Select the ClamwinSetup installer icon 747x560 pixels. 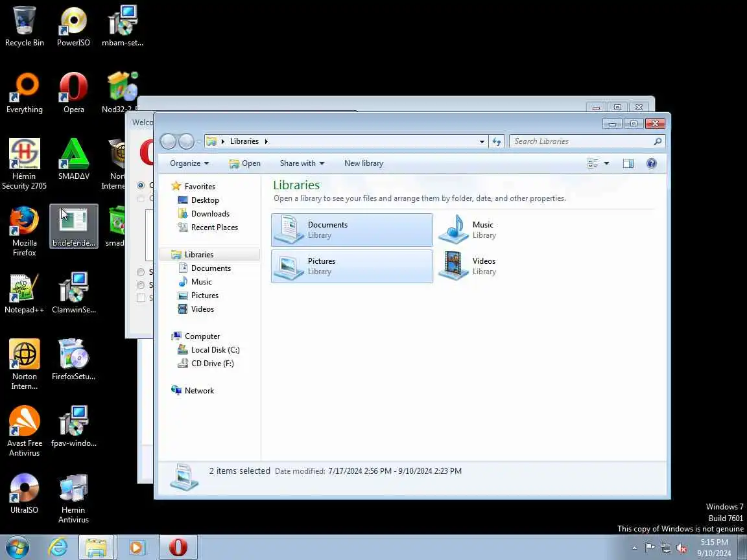coord(73,294)
